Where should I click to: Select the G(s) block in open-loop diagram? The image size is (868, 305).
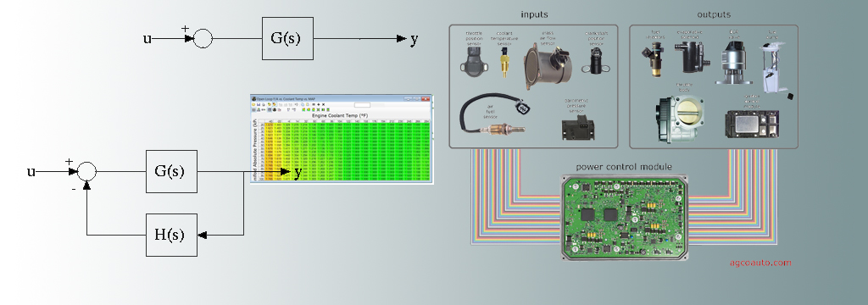[x=288, y=38]
